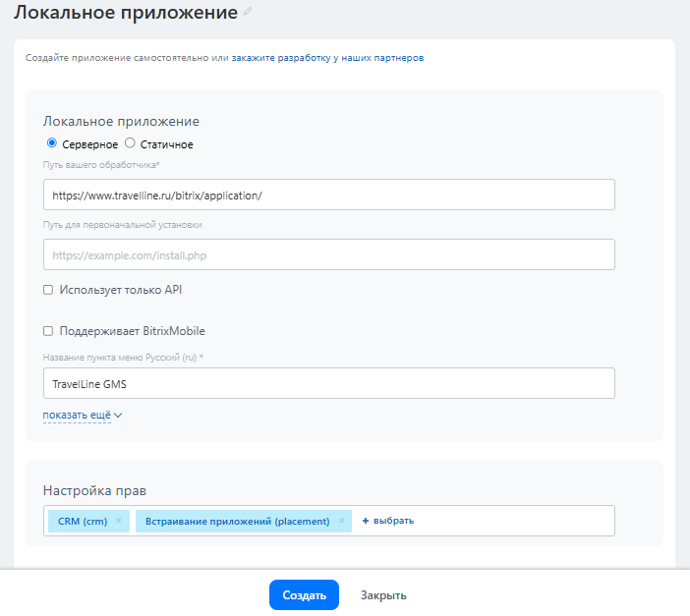Screen dimensions: 690x616
Task: Enable the Использует только API checkbox
Action: pos(48,290)
